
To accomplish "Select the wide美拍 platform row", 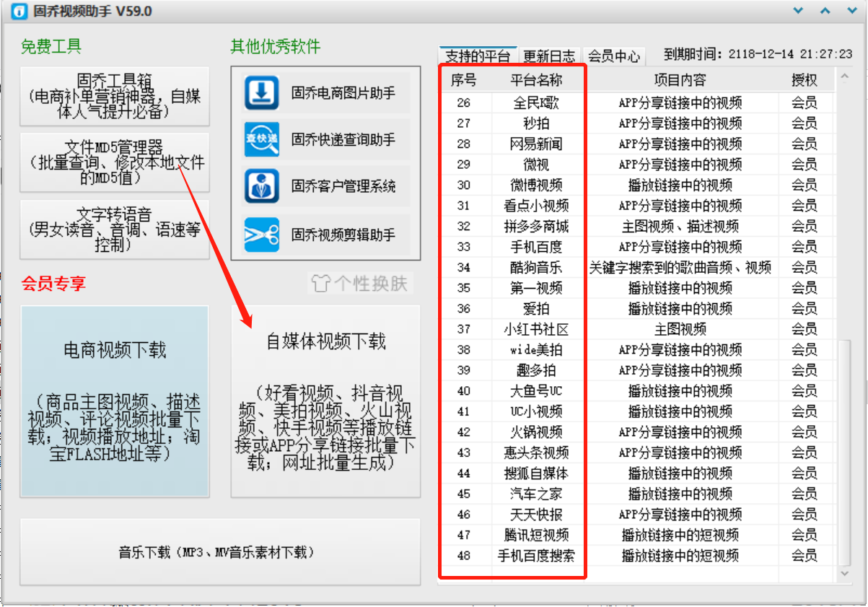I will click(x=637, y=350).
